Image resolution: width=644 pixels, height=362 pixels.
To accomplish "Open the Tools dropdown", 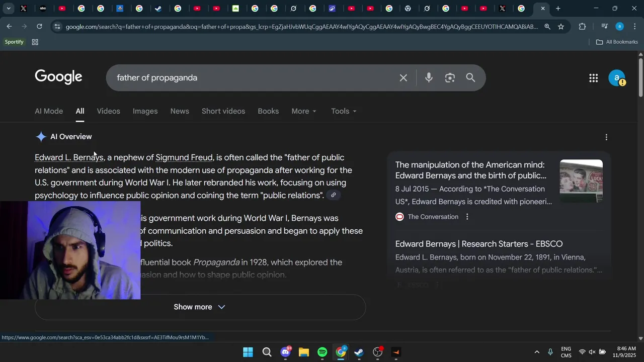I will click(344, 111).
